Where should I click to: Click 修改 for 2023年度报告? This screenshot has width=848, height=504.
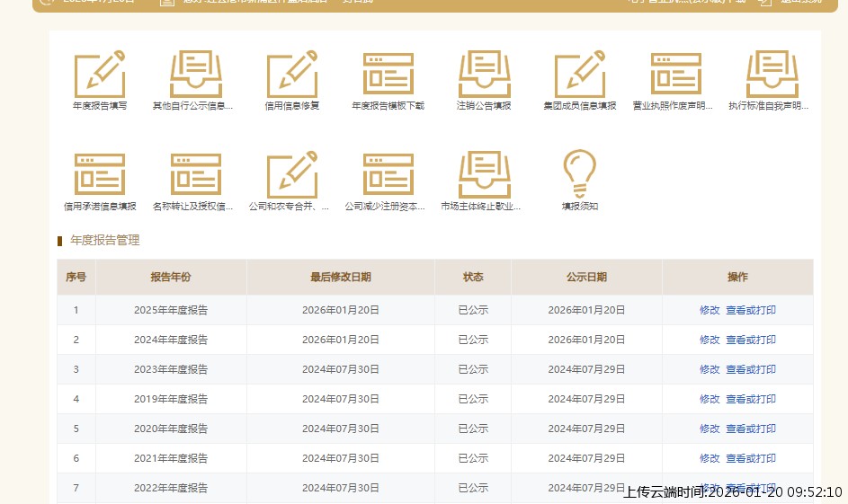tap(710, 369)
